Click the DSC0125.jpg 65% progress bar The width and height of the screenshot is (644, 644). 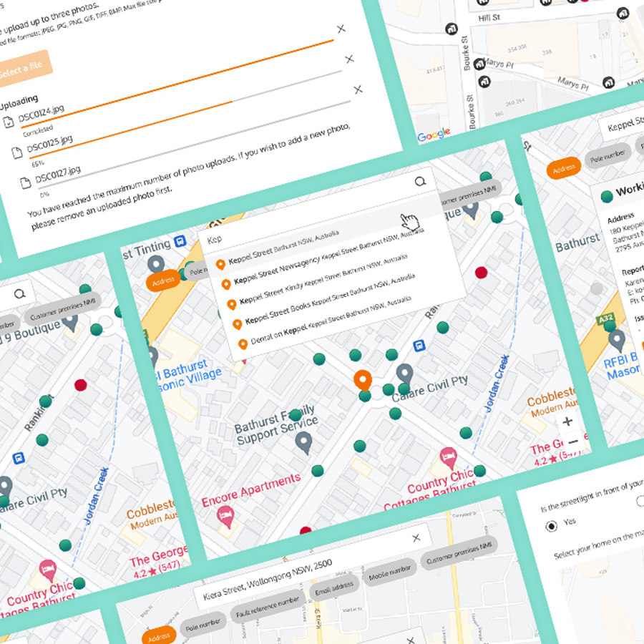tap(185, 114)
